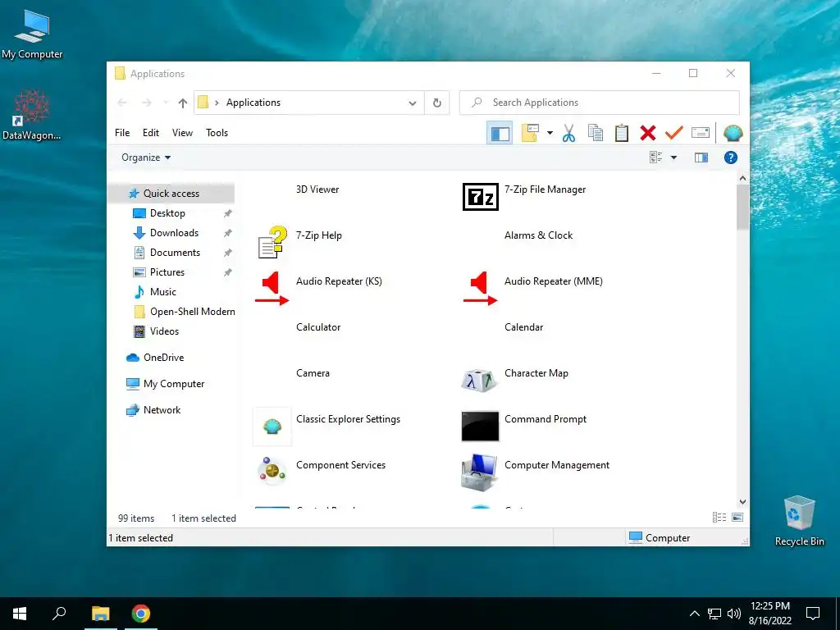The width and height of the screenshot is (840, 630).
Task: Select the 7-Zip File Manager icon
Action: [x=481, y=197]
